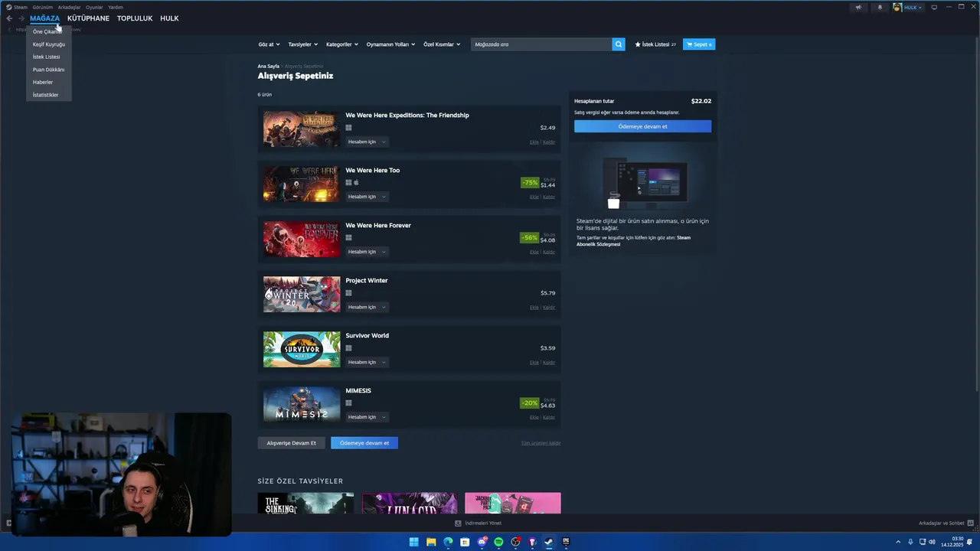Open the Sepet cart button
Screen dimensions: 980x551
tap(699, 44)
